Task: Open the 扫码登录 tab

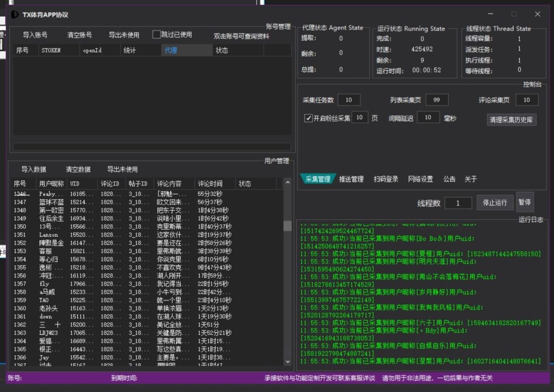Action: [x=386, y=178]
